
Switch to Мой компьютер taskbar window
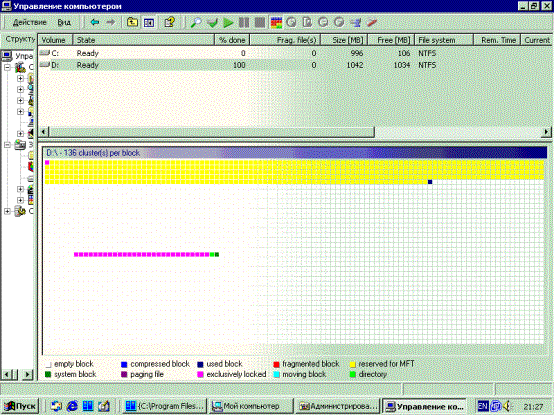(251, 406)
